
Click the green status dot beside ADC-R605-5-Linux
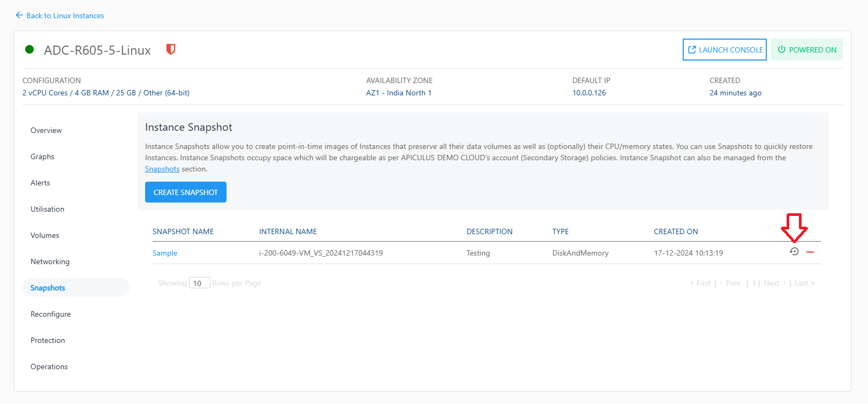(x=30, y=49)
